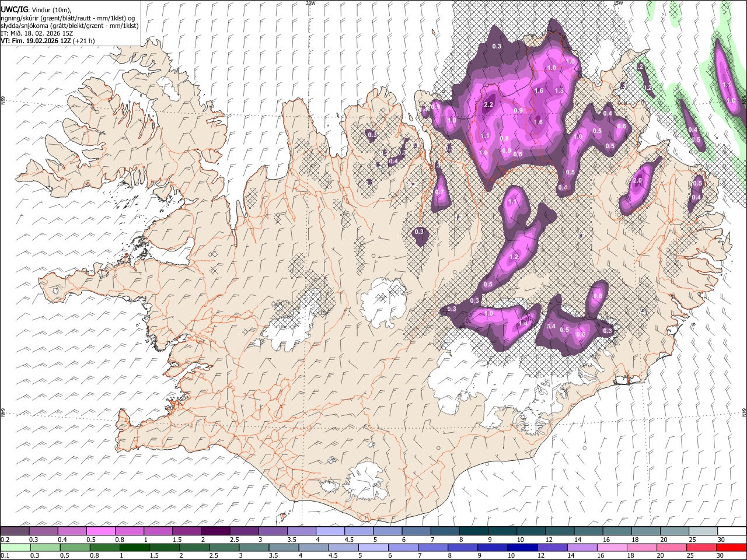The image size is (747, 560).
Task: Click the "1.3" precipitation value on the map
Action: (559, 90)
